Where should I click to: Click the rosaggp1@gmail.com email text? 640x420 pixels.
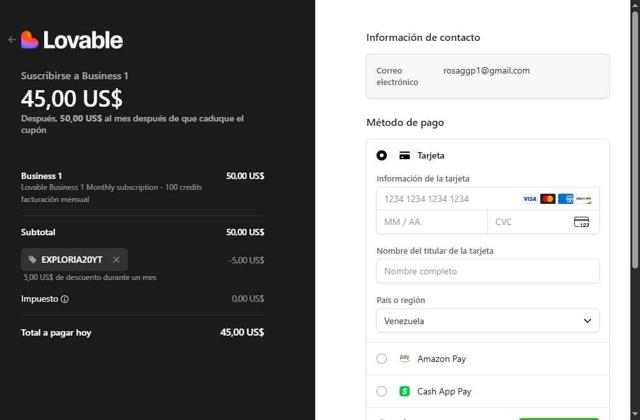[487, 71]
